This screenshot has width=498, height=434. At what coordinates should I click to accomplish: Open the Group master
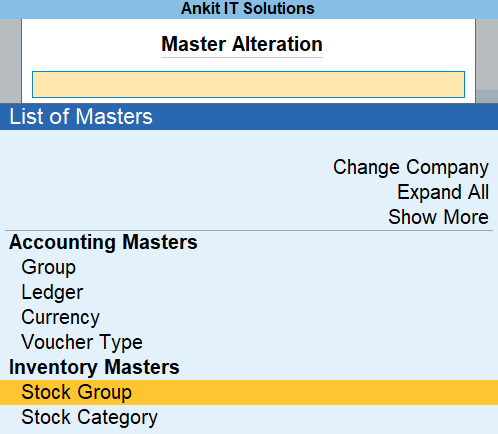(x=49, y=268)
